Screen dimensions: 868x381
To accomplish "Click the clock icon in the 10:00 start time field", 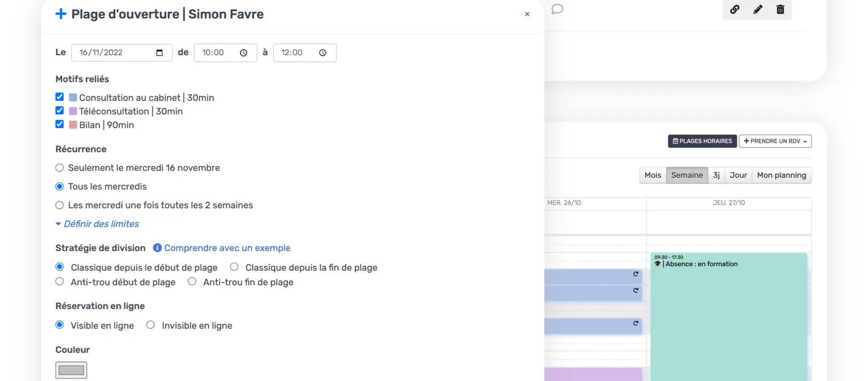I will (x=243, y=53).
